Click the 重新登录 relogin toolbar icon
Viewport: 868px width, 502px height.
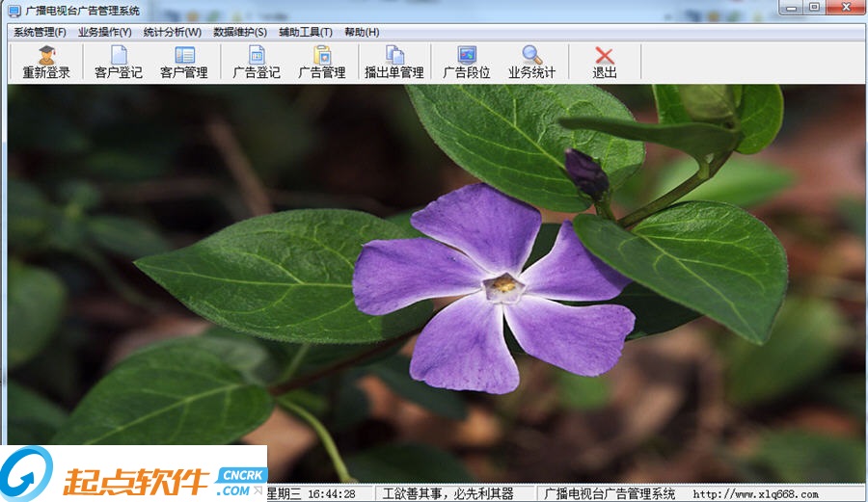(46, 63)
